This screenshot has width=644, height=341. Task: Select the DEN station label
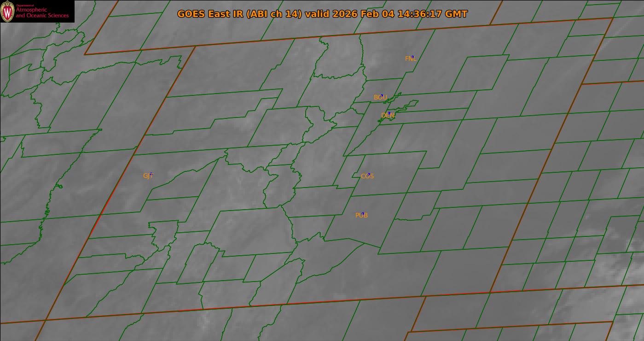coord(388,115)
